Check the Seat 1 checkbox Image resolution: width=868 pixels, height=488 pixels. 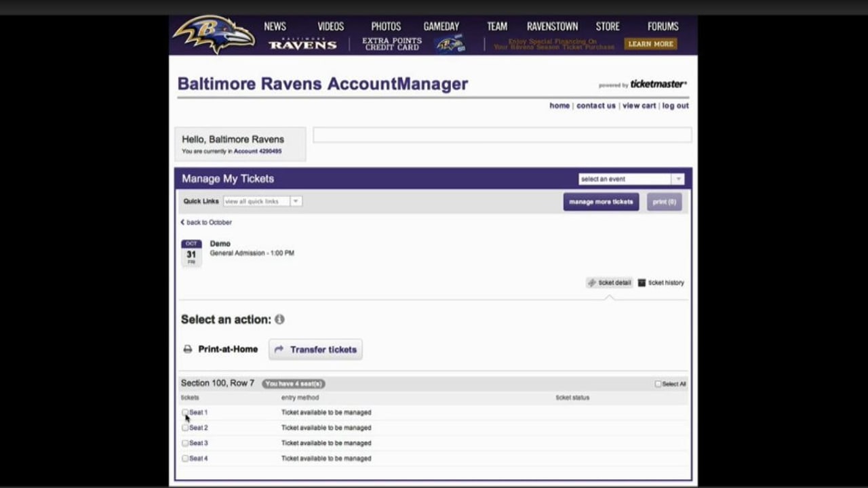[185, 412]
